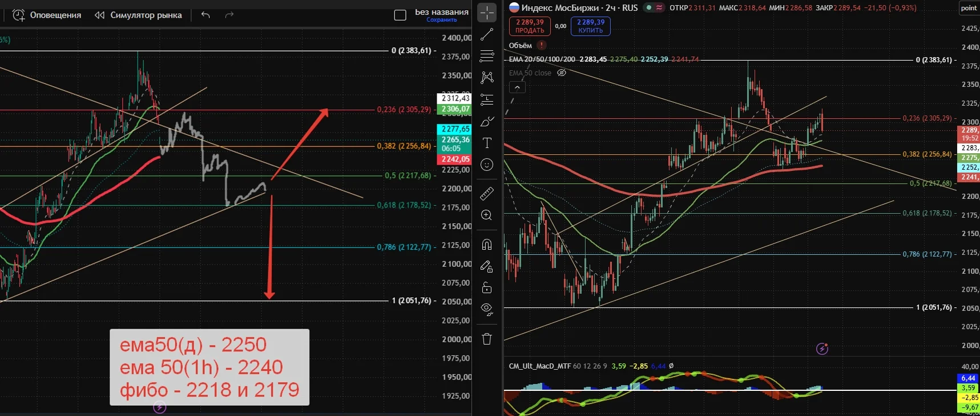Click the Russian flag symbol logo
The width and height of the screenshot is (980, 416).
(x=514, y=7)
